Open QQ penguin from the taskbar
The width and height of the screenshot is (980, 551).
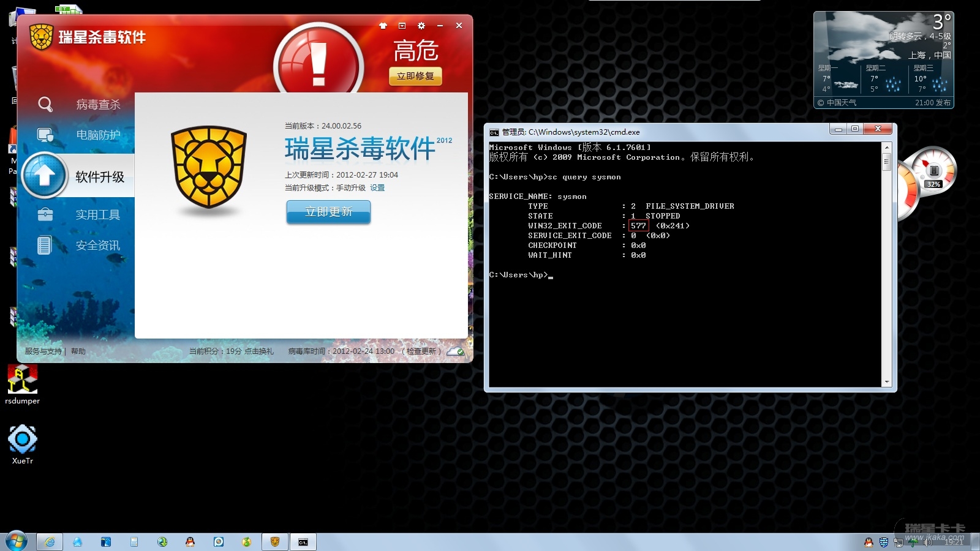(190, 542)
